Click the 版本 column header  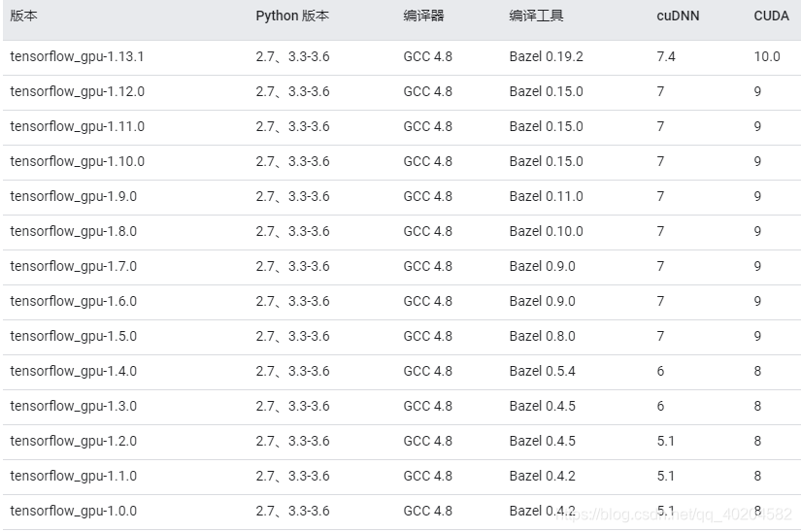[x=23, y=16]
